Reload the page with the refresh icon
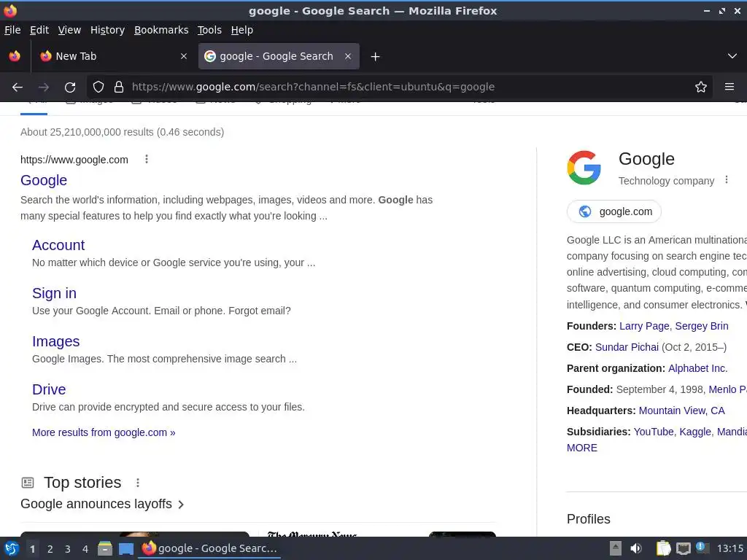747x560 pixels. click(x=70, y=87)
